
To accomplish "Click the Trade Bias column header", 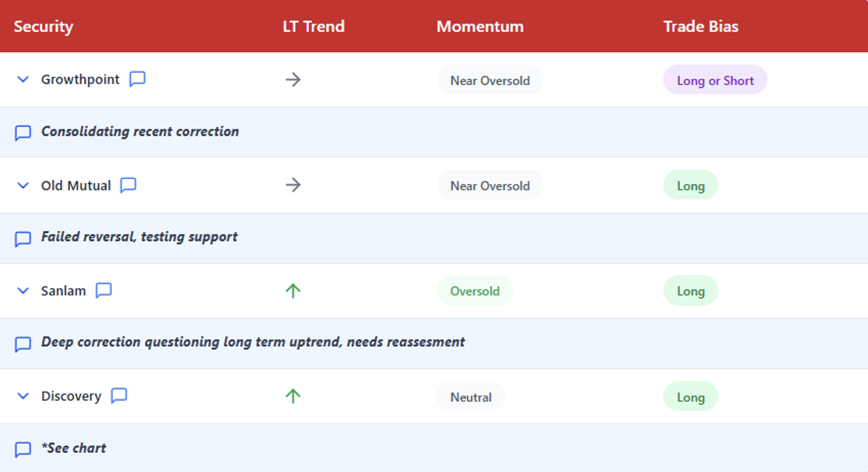I will (700, 27).
